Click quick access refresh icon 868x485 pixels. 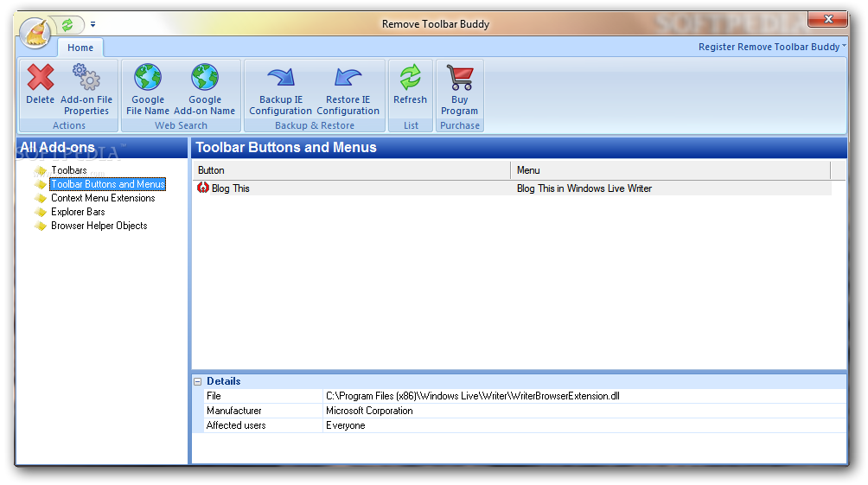coord(67,24)
